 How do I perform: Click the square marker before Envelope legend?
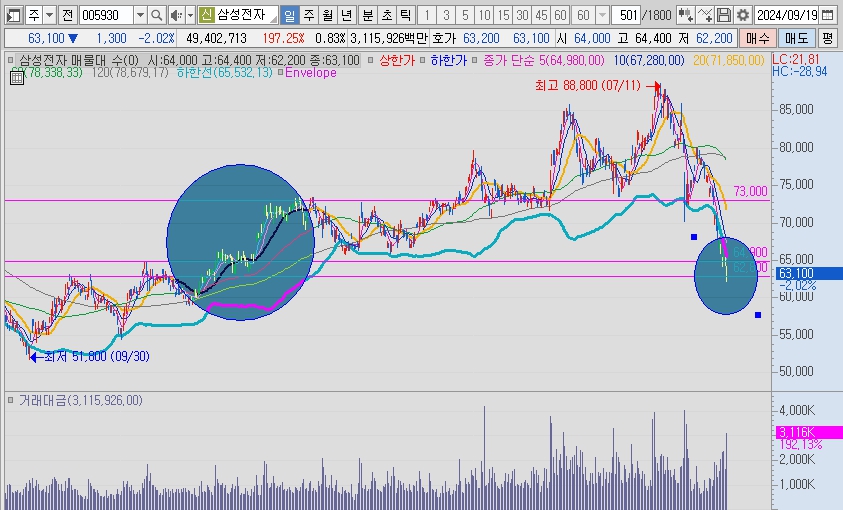[x=280, y=73]
